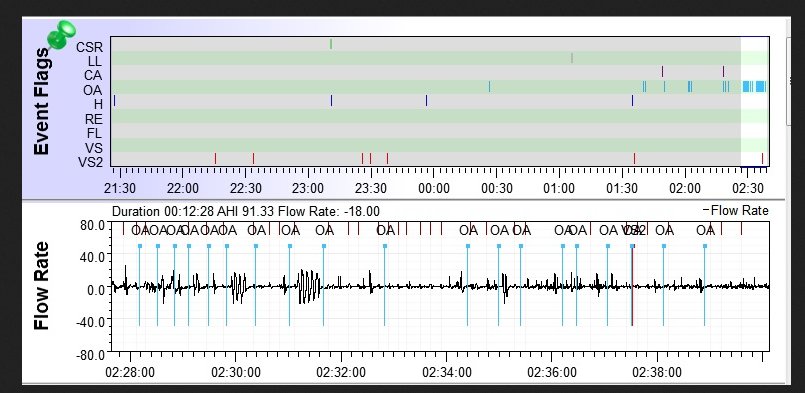This screenshot has width=805, height=393.
Task: Click the H event tick near 23:56
Action: coord(426,101)
